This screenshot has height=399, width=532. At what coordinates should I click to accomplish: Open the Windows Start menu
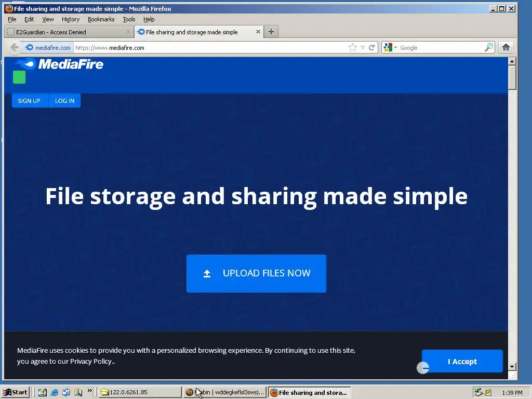click(x=16, y=392)
